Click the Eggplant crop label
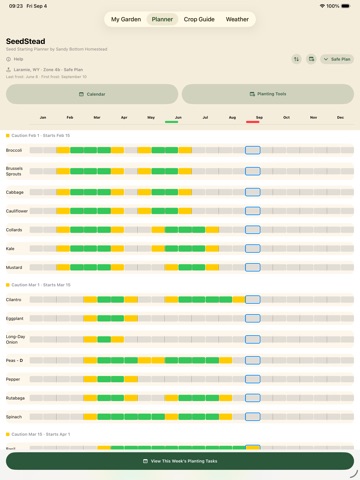This screenshot has width=360, height=480. click(x=15, y=319)
